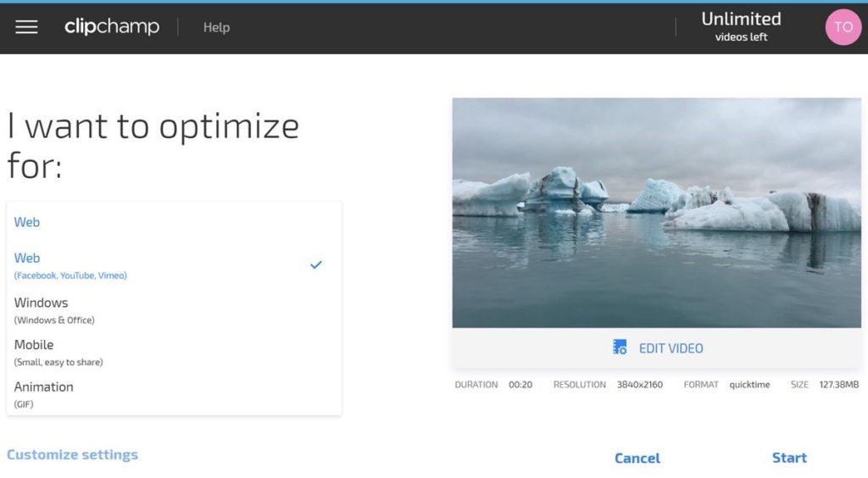868x478 pixels.
Task: Collapse the optimize dropdown via Web header
Action: tap(27, 222)
